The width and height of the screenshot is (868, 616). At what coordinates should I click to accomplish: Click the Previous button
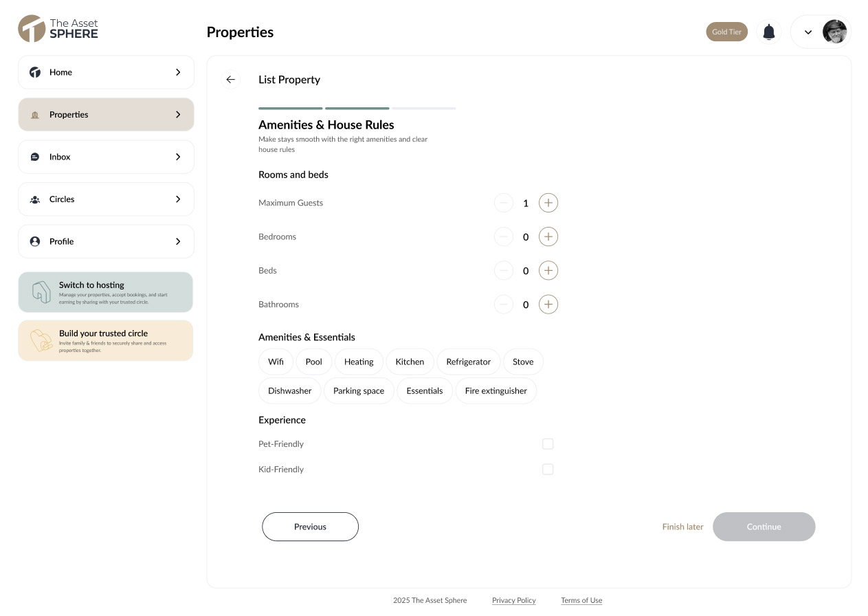tap(310, 527)
